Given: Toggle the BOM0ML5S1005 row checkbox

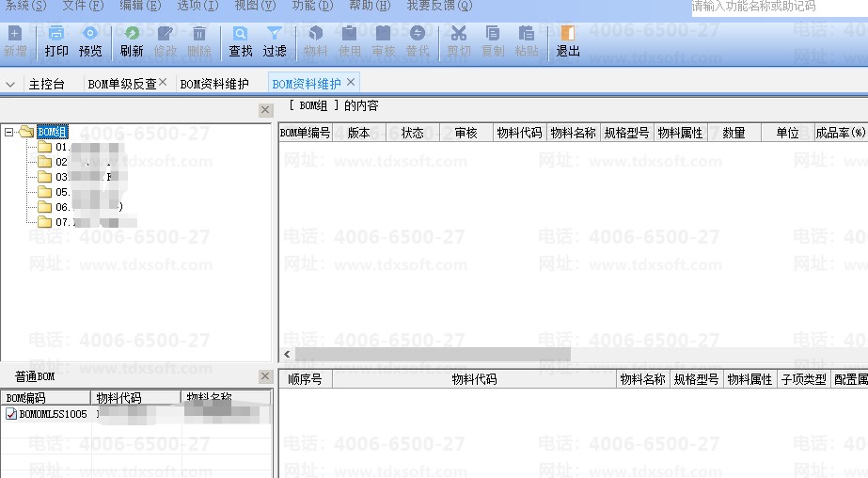Looking at the screenshot, I should point(11,414).
